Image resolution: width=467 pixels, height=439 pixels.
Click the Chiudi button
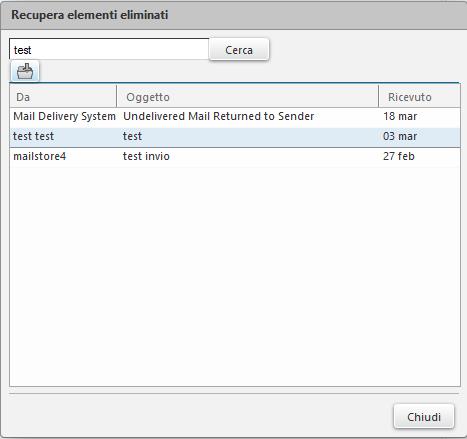tap(424, 417)
